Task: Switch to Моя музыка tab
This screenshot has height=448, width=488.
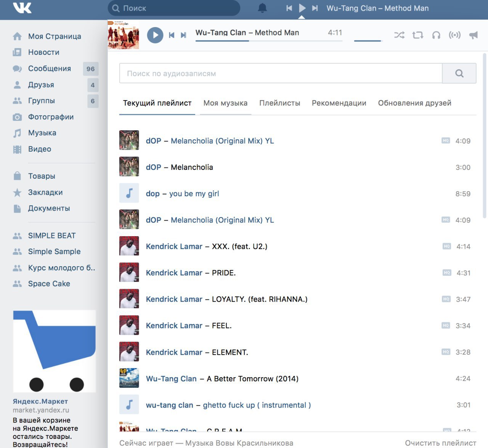Action: 225,103
